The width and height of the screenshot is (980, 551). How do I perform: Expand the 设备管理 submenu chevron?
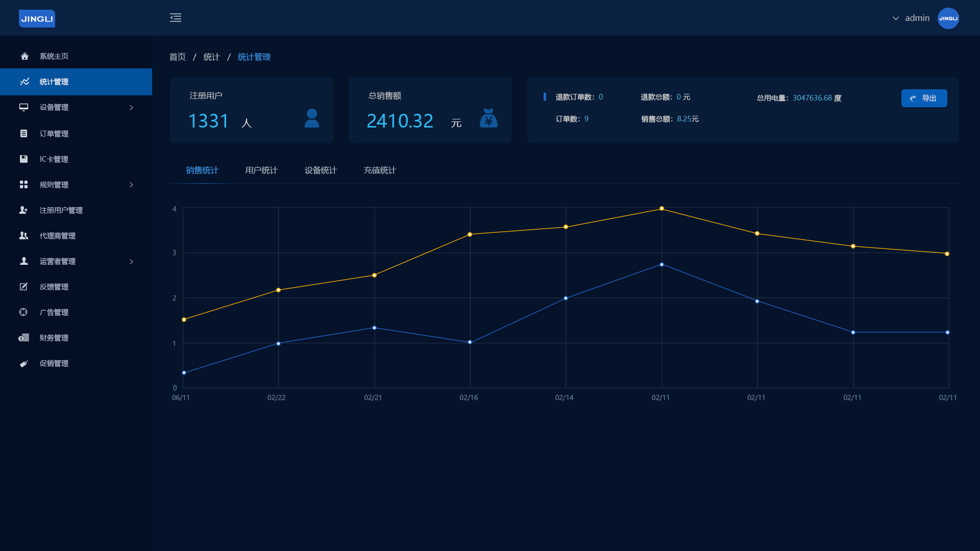(x=131, y=108)
